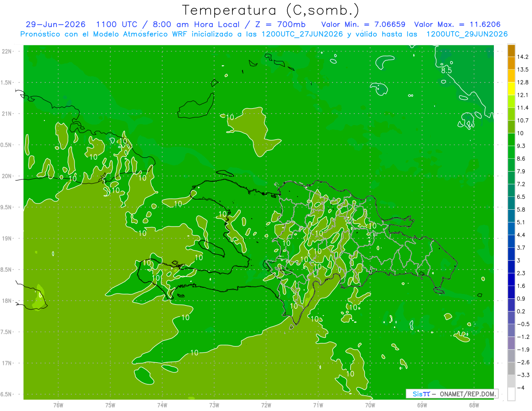This screenshot has height=411, width=532.
Task: Pick the dark orange swatch above 14.2
Action: (511, 51)
